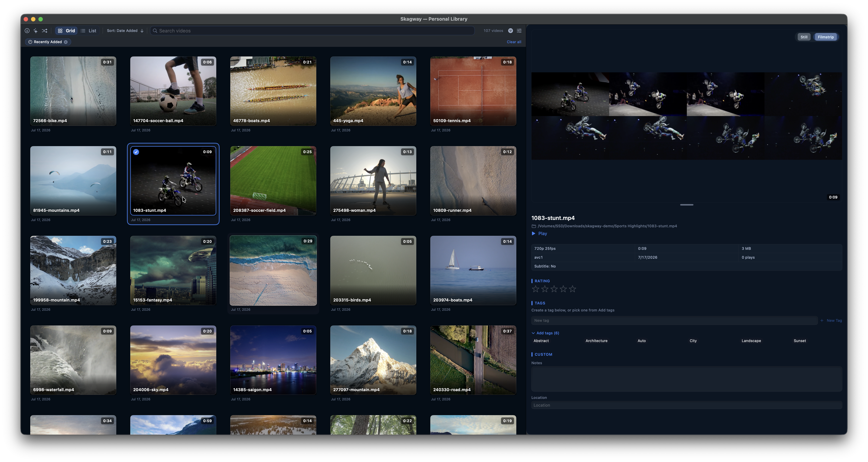Switch the preview to Filmstrip mode
868x462 pixels.
click(826, 37)
